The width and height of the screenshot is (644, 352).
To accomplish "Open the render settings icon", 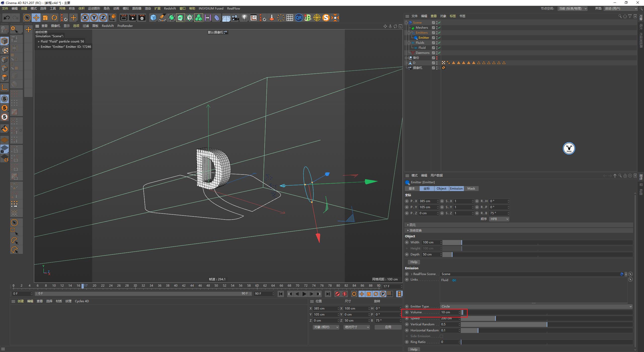I will (x=142, y=18).
